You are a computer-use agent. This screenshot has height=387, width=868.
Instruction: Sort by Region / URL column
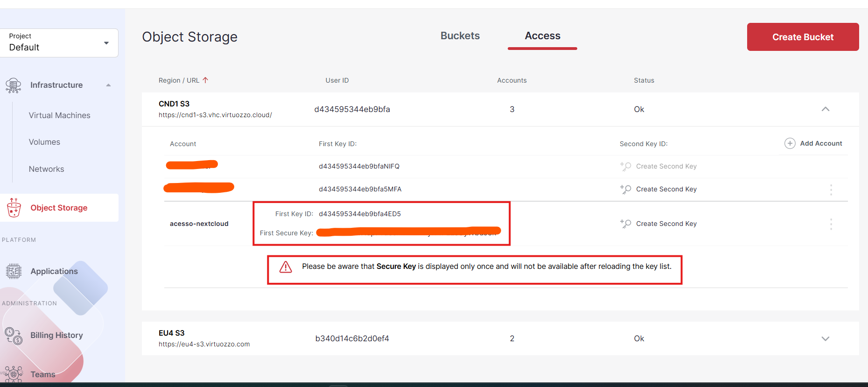click(x=179, y=80)
